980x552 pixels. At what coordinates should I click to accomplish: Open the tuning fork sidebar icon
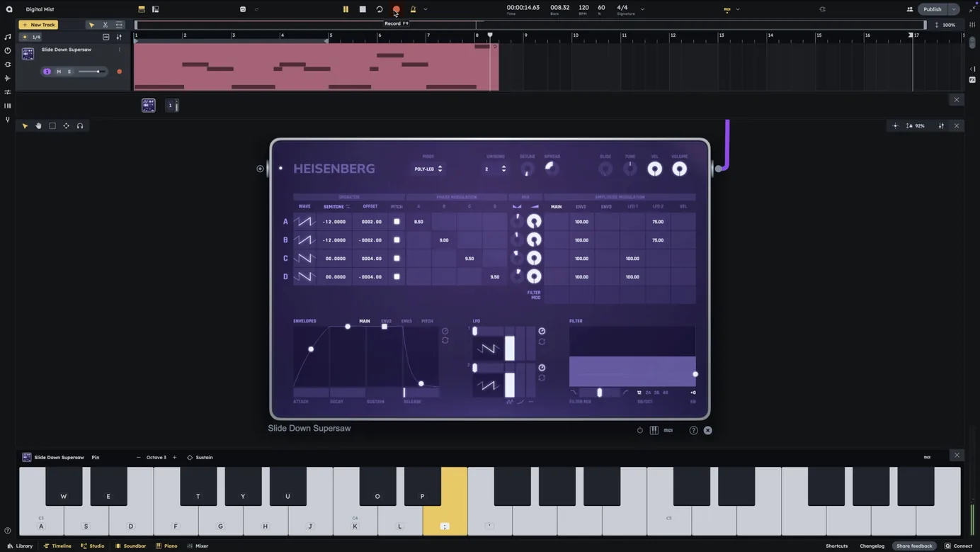8,120
